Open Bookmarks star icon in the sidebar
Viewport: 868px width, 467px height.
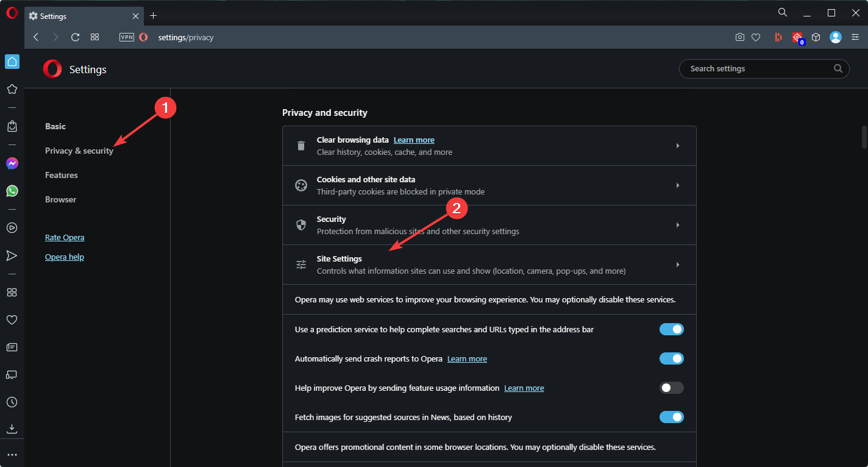pos(12,89)
